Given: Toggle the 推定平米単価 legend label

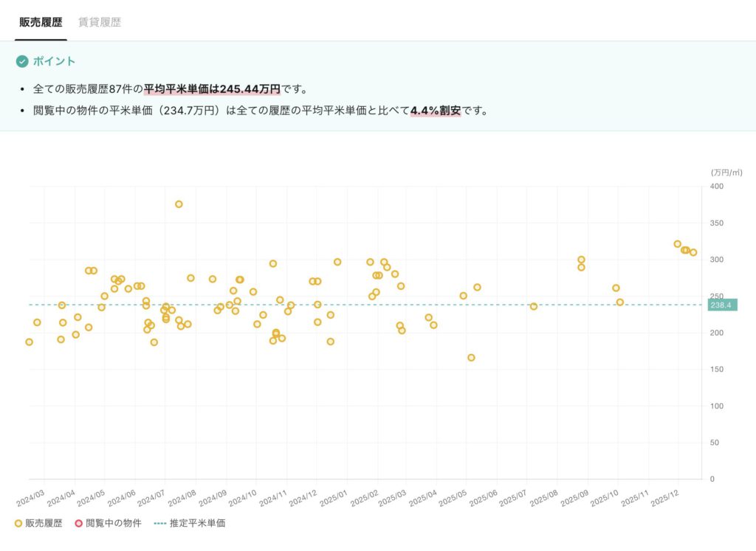Looking at the screenshot, I should (x=197, y=524).
